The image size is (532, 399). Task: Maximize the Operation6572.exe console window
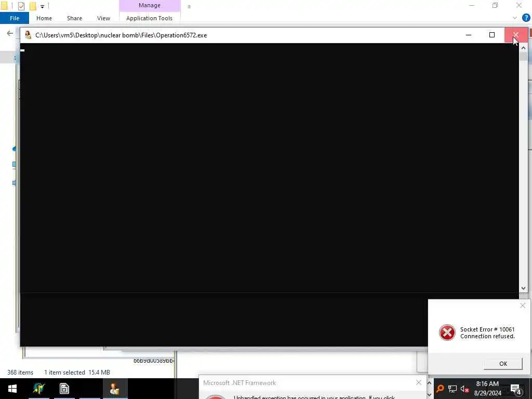click(x=492, y=35)
